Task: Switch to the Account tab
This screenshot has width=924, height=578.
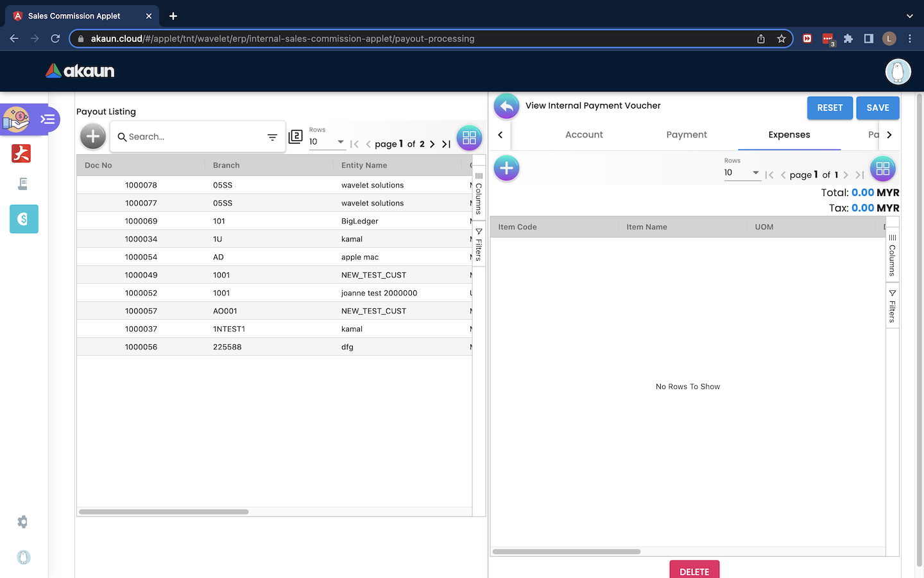Action: point(584,135)
